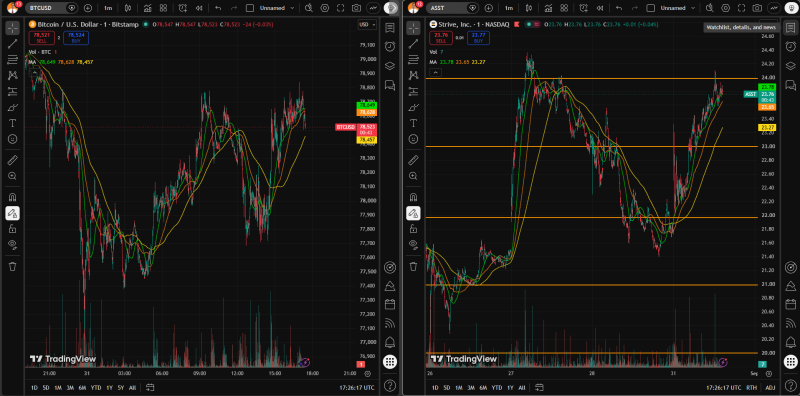Toggle hide all drawings eye in BTCUSD chart

[x=13, y=244]
